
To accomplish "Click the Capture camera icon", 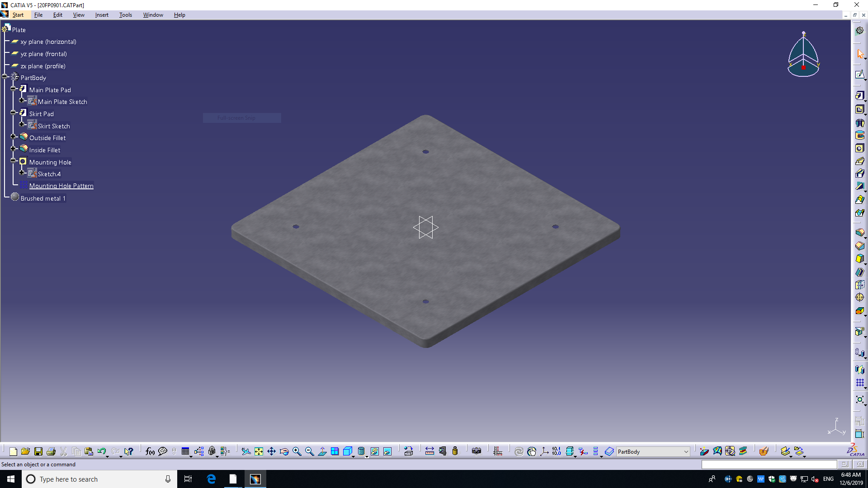I will 476,451.
